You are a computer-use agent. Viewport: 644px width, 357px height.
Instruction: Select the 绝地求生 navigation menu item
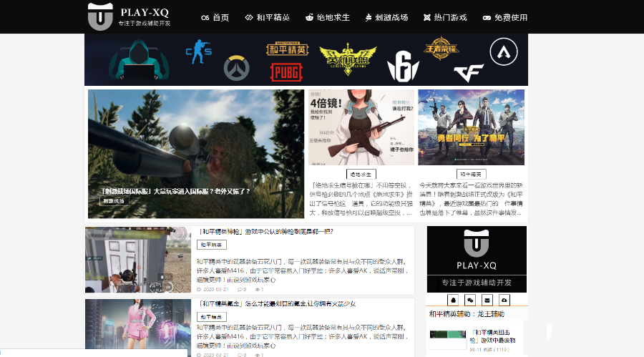pos(328,17)
